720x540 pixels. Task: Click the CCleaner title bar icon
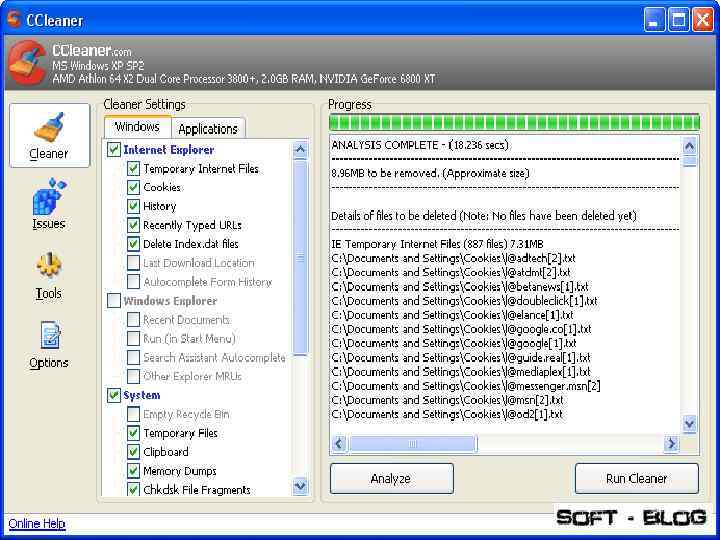click(x=14, y=19)
